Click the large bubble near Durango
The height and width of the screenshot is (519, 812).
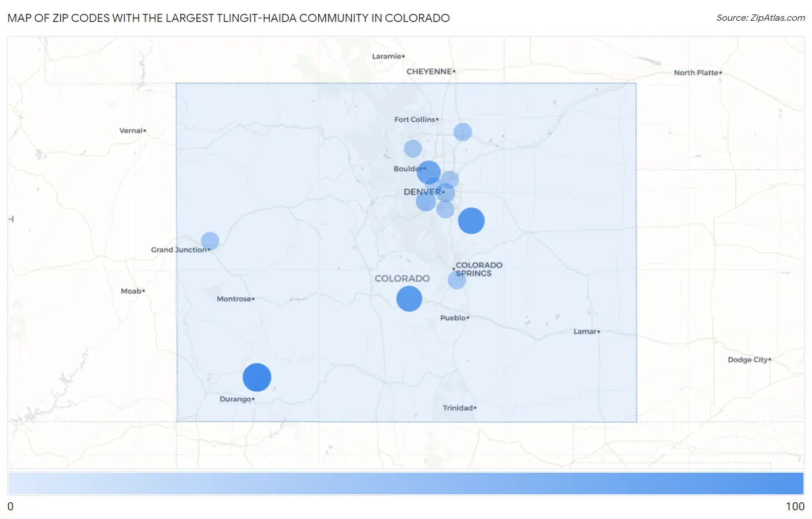tap(257, 378)
